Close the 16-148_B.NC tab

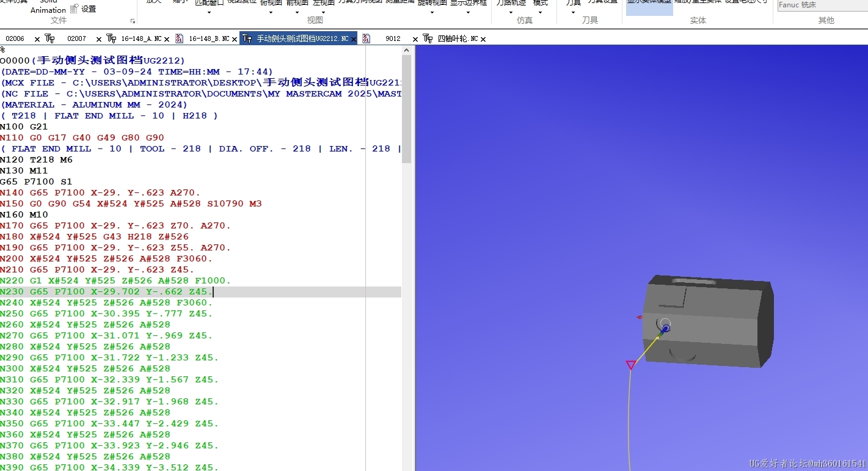[235, 39]
